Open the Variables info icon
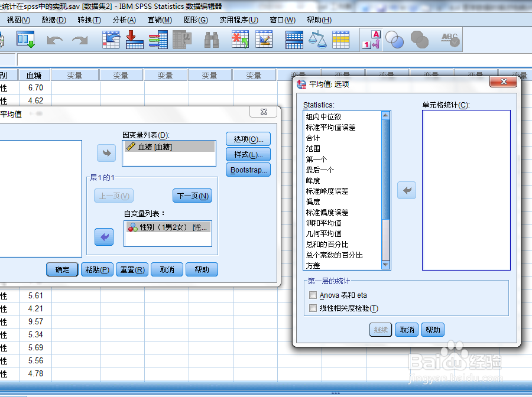The width and height of the screenshot is (532, 397). (x=158, y=40)
